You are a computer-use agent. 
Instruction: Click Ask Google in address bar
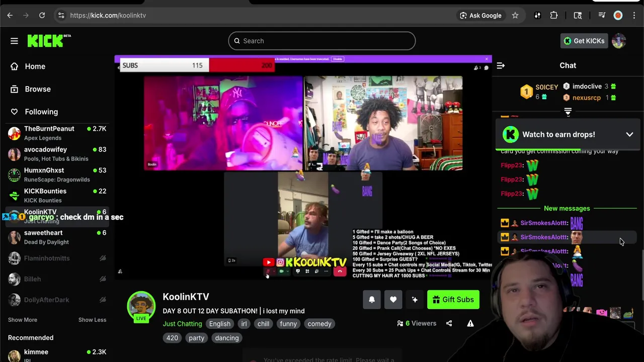point(480,16)
